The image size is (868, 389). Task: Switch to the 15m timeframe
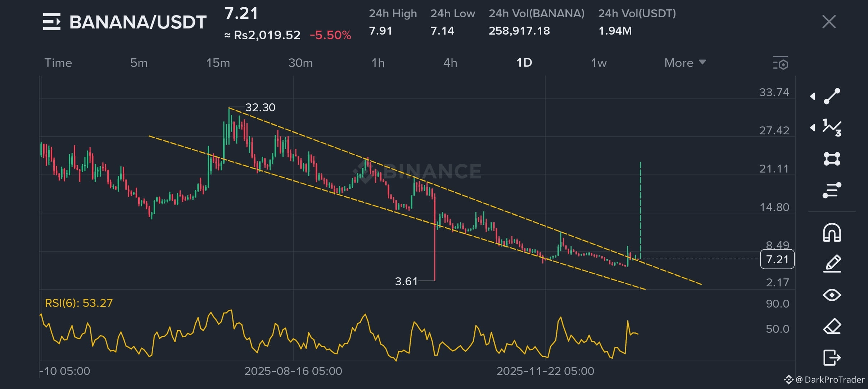point(218,63)
